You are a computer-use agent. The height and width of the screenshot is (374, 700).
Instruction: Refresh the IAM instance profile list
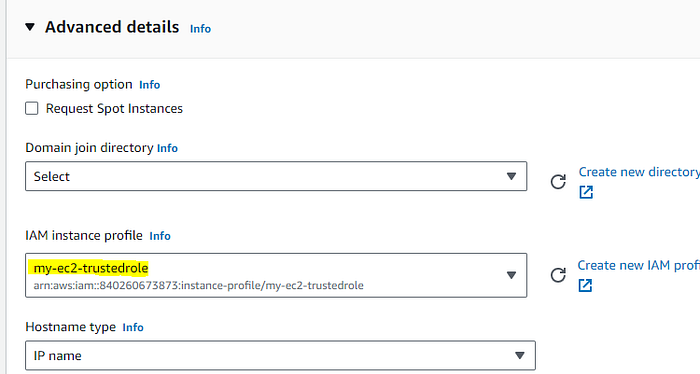tap(558, 275)
